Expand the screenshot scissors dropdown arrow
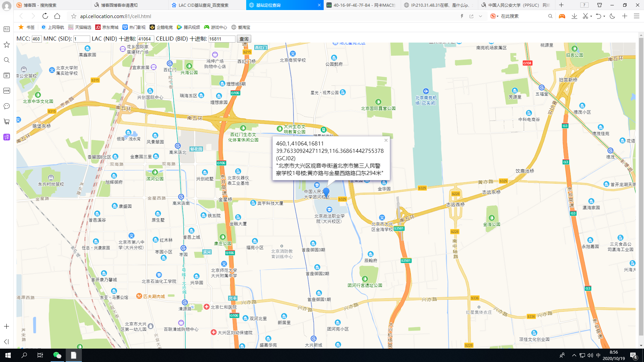Screen dimensions: 644x362 tap(591, 16)
